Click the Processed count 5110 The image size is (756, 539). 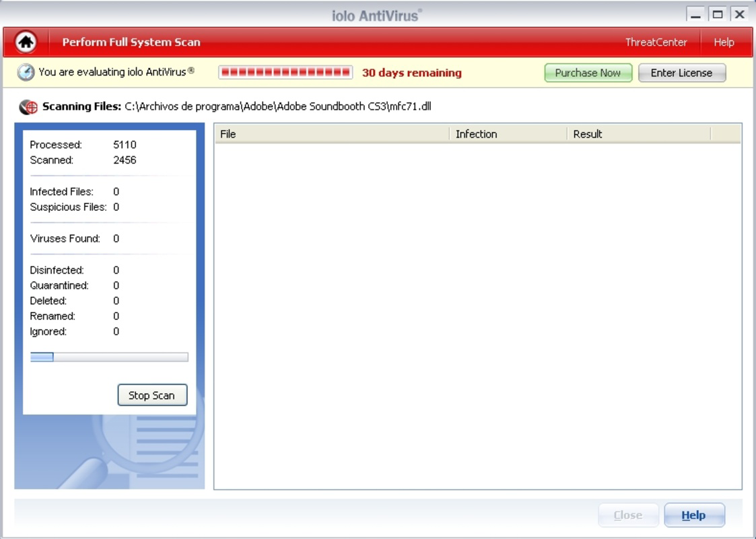click(125, 145)
